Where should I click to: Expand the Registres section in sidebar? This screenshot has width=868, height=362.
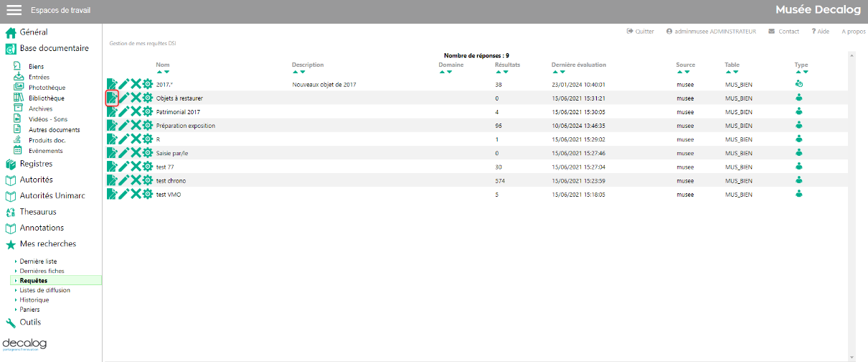pos(36,164)
